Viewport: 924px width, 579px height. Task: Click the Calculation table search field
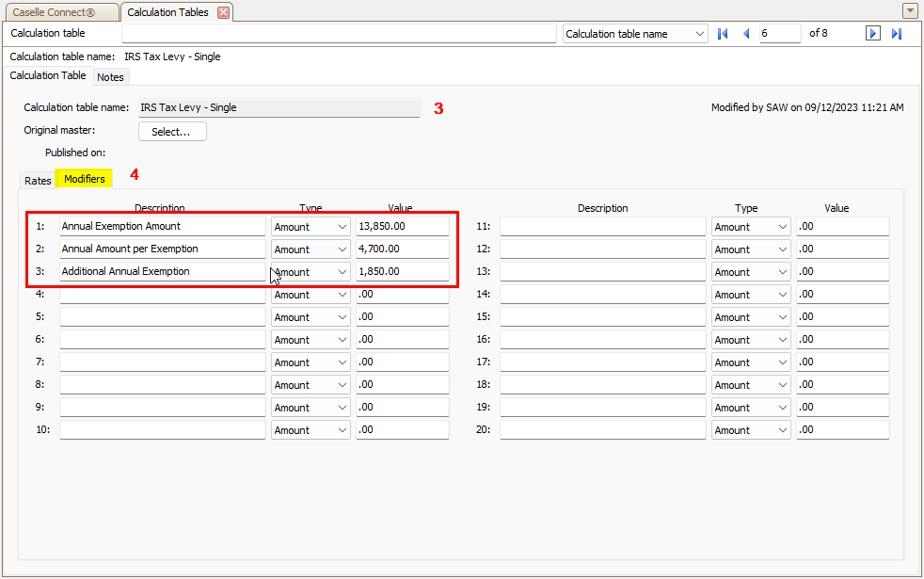339,34
